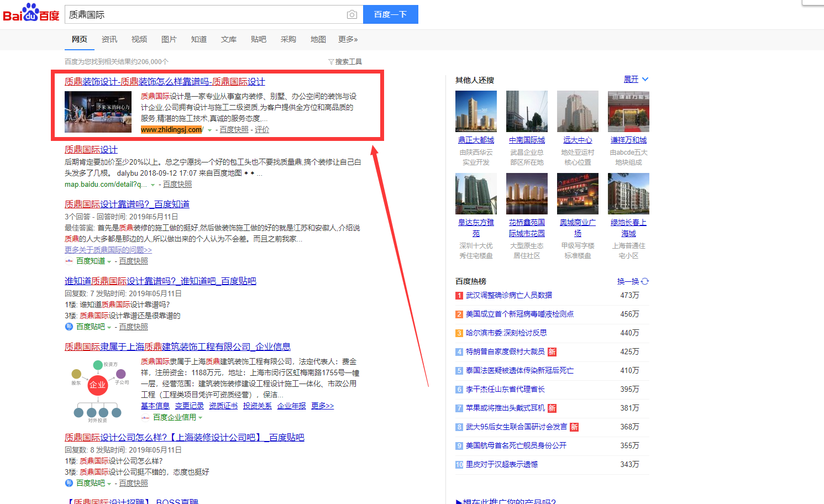Open 企业年报 link

pos(292,406)
